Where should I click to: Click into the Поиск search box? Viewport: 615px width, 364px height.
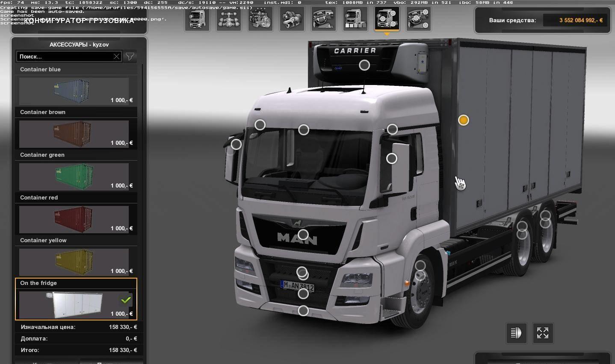coord(64,56)
